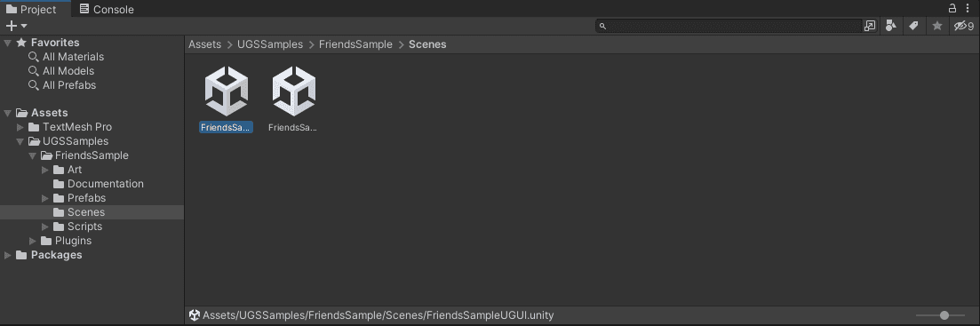Screen dimensions: 980x326
Task: Adjust the icon size slider handle
Action: tap(944, 315)
